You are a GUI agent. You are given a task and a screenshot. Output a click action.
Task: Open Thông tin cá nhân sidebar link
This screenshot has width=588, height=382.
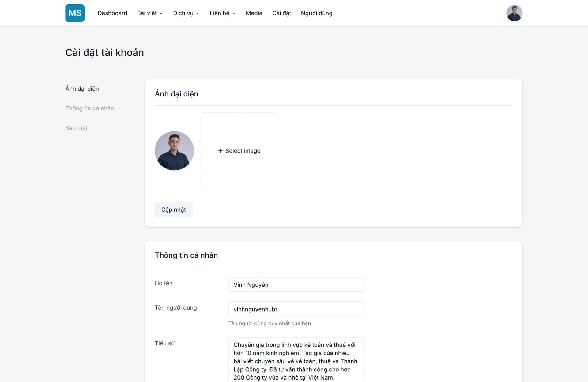pos(89,108)
